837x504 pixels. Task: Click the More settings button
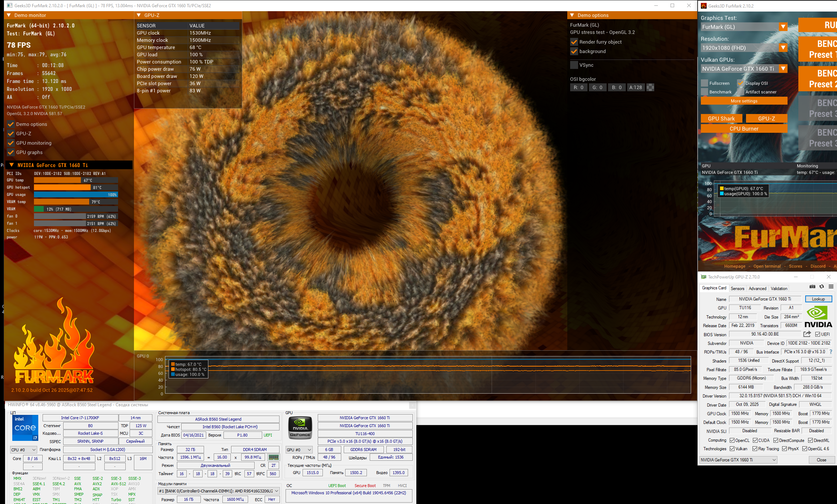click(744, 101)
